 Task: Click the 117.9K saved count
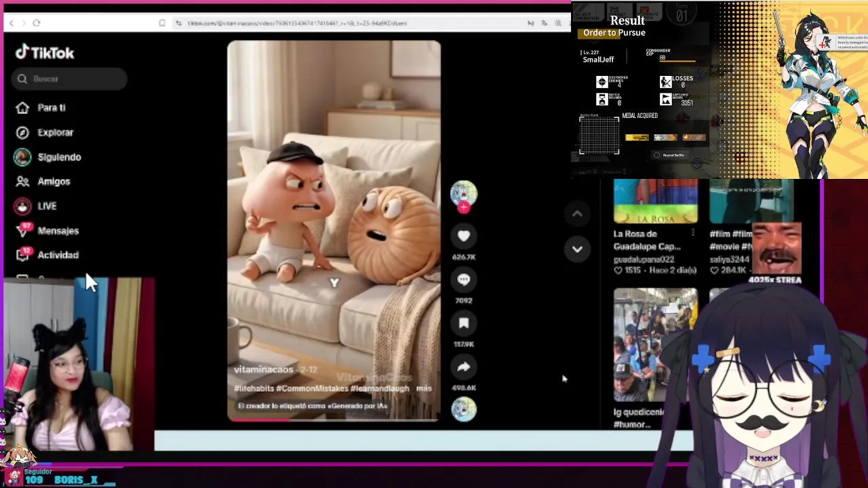tap(464, 344)
